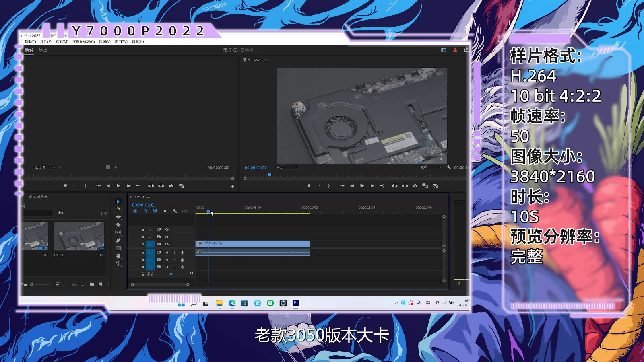Select the C9523.MP4 video clip on V1
Screen dimensions: 644x362
pos(253,244)
